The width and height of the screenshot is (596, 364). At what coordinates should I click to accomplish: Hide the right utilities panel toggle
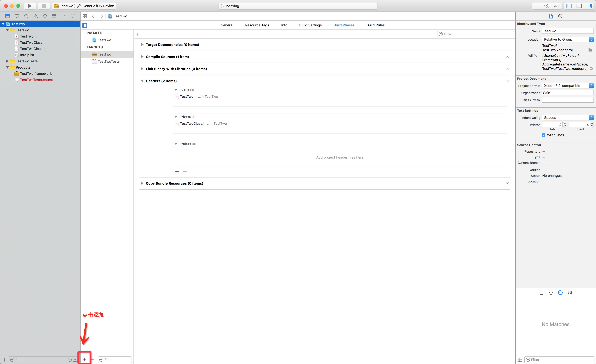pos(589,6)
